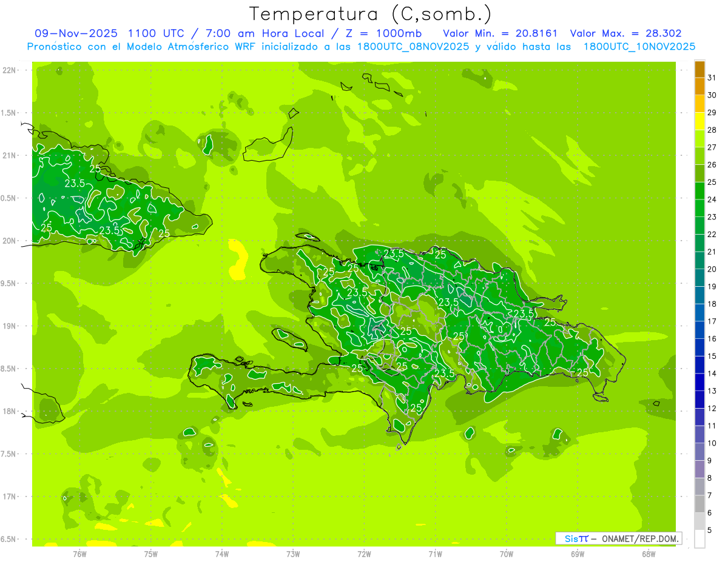Click the '75W' longitude label
728x562 pixels.
[x=151, y=554]
